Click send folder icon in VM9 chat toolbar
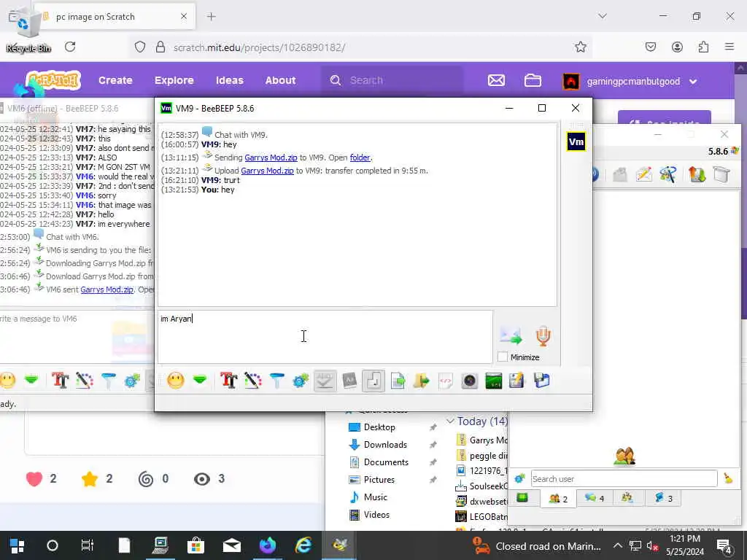The height and width of the screenshot is (560, 747). point(421,381)
